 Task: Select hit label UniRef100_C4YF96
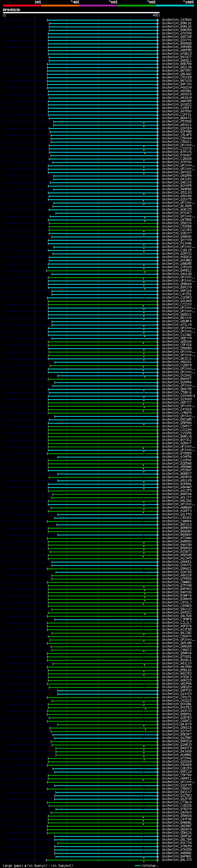[x=177, y=819]
